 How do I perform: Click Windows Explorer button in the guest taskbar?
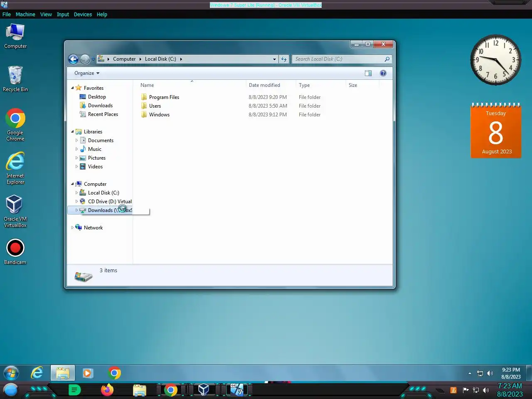[x=63, y=373]
